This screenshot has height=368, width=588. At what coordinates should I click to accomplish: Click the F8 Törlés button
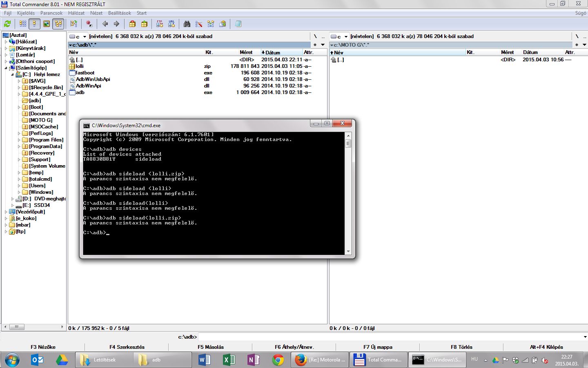[461, 347]
